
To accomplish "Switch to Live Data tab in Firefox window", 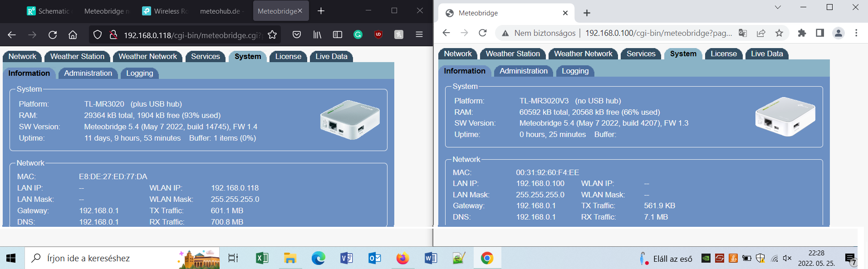I will tap(331, 56).
